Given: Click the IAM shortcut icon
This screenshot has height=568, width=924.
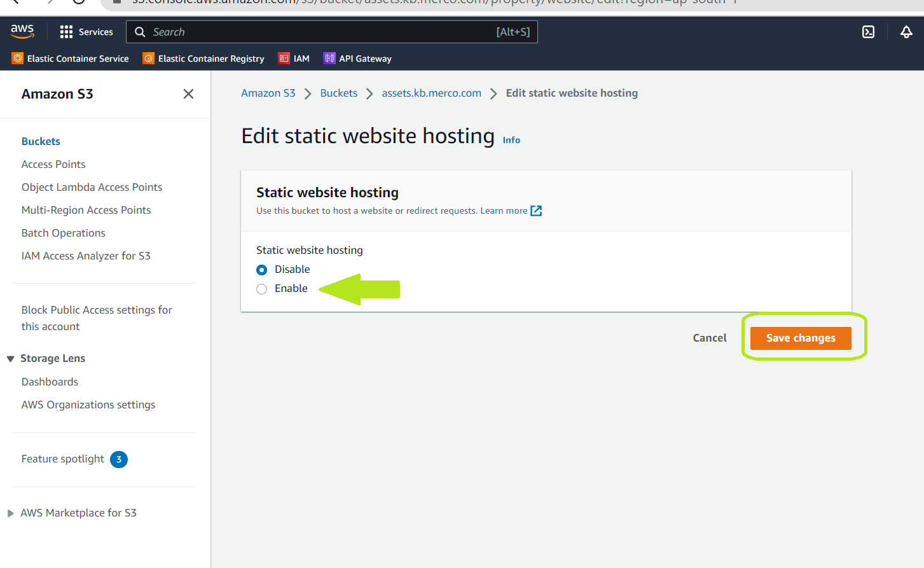Looking at the screenshot, I should click(x=284, y=59).
